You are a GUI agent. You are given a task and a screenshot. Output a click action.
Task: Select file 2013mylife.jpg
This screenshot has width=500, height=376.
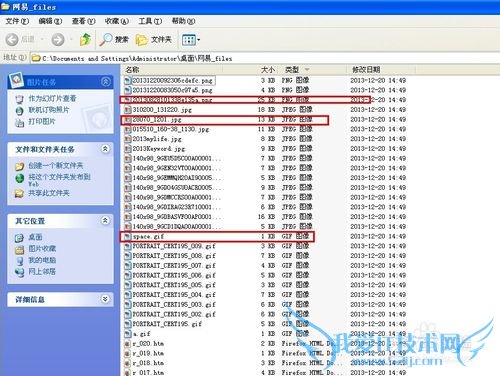(157, 139)
